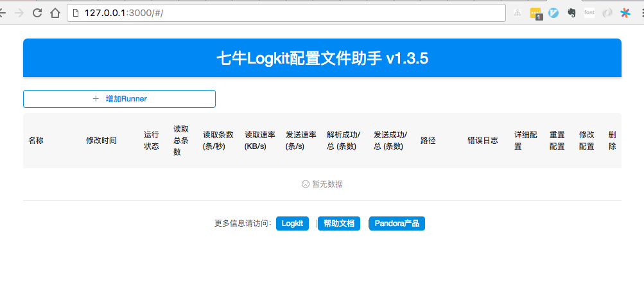Click the 读取速率(KB/s) column header

260,141
